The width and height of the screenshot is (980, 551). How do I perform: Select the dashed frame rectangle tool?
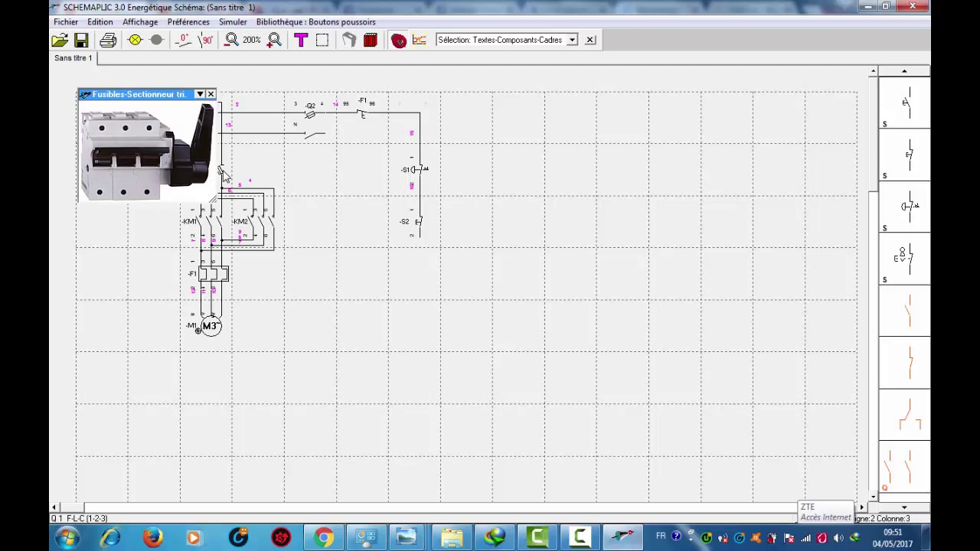[322, 40]
